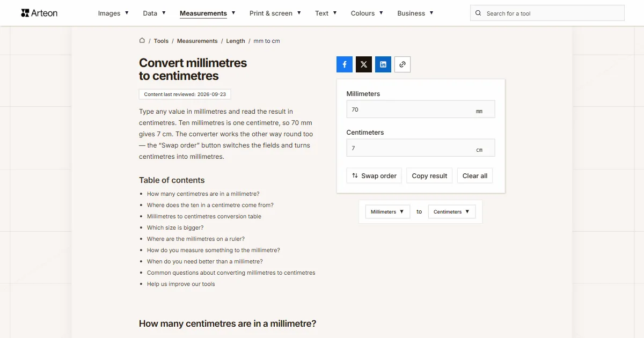The image size is (644, 338).
Task: Click the Swap order button
Action: coord(374,176)
